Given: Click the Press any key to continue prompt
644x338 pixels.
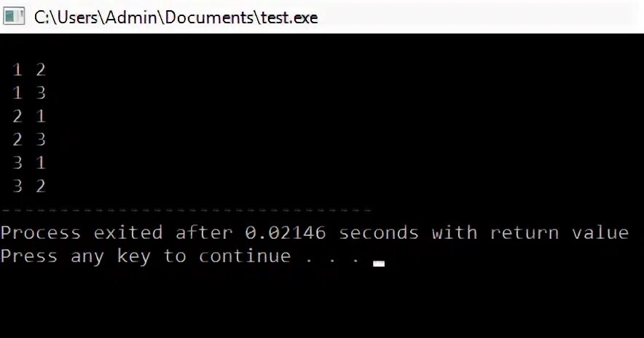Looking at the screenshot, I should pyautogui.click(x=181, y=256).
